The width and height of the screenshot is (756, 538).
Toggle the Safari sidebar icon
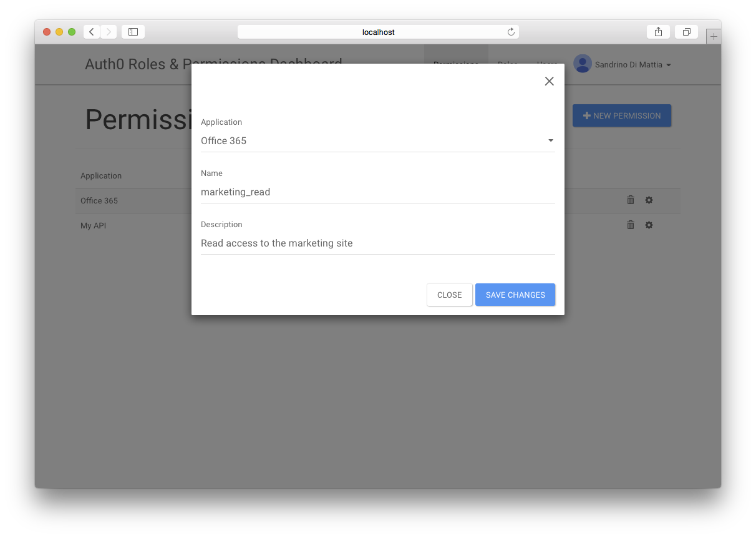pyautogui.click(x=133, y=32)
